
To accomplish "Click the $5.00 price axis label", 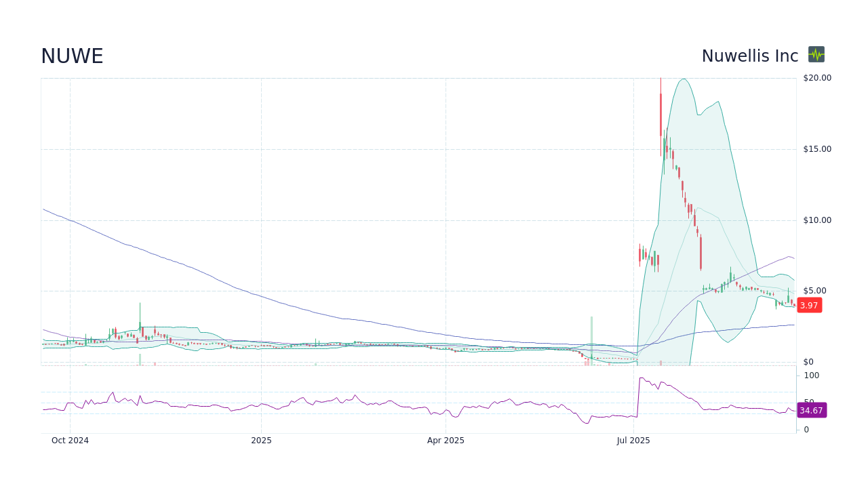I will click(814, 290).
